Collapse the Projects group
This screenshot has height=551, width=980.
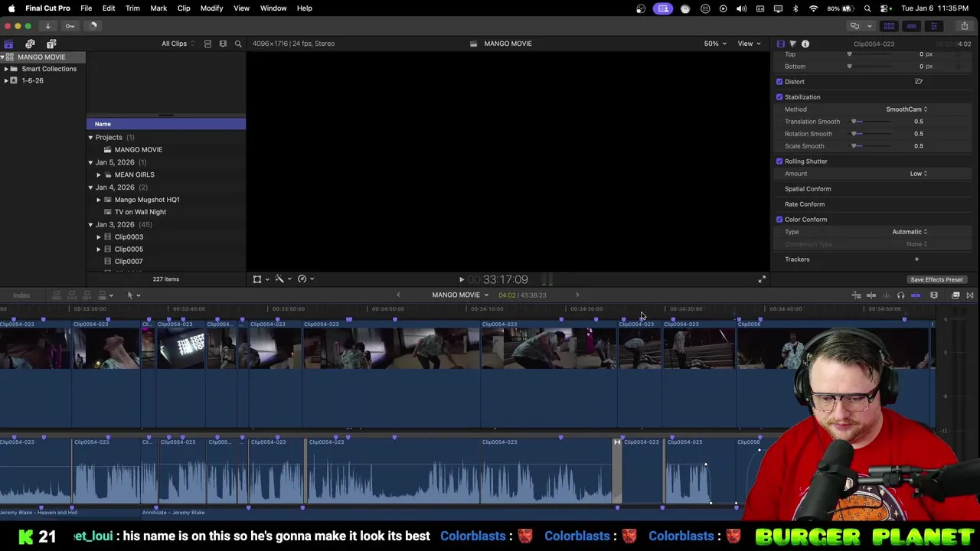click(x=90, y=138)
